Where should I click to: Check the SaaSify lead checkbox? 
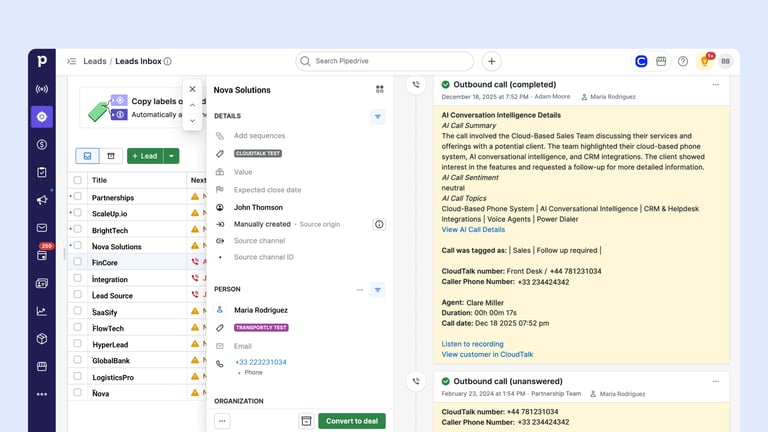coord(77,311)
